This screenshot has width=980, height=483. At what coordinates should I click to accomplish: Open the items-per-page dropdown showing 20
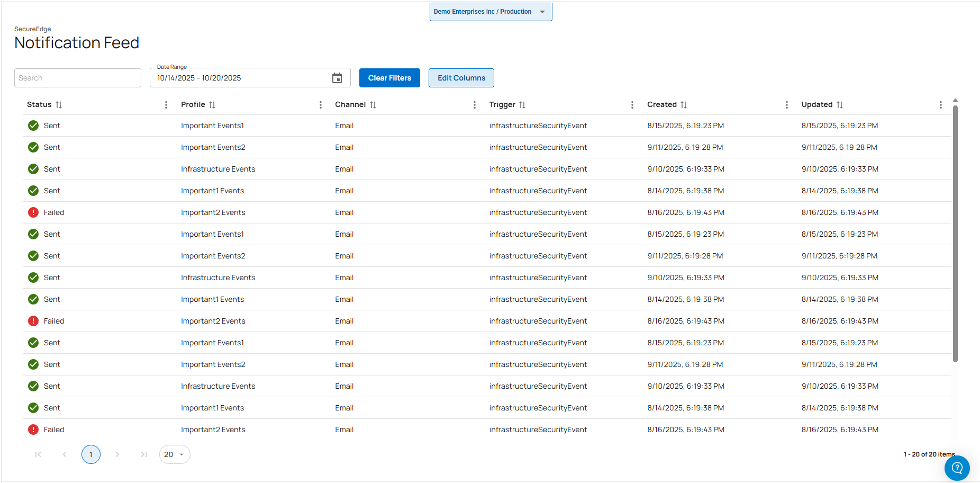(x=175, y=454)
